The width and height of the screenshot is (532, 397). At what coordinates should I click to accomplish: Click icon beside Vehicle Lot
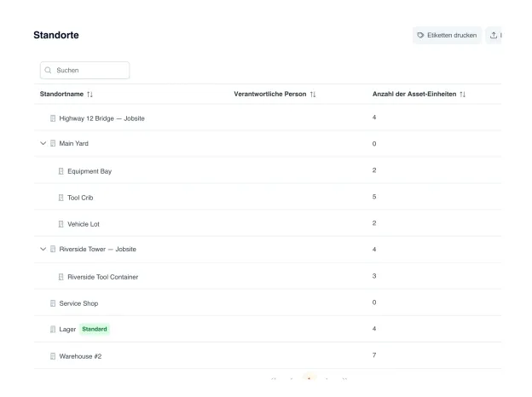(x=61, y=224)
